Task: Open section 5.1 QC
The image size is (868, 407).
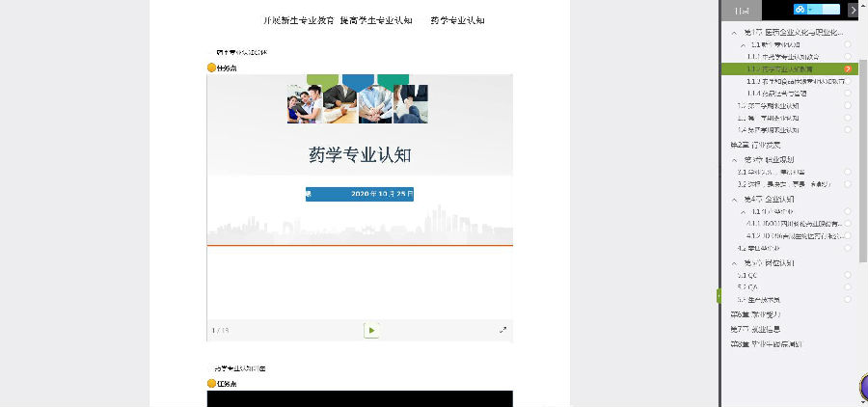Action: (x=747, y=275)
